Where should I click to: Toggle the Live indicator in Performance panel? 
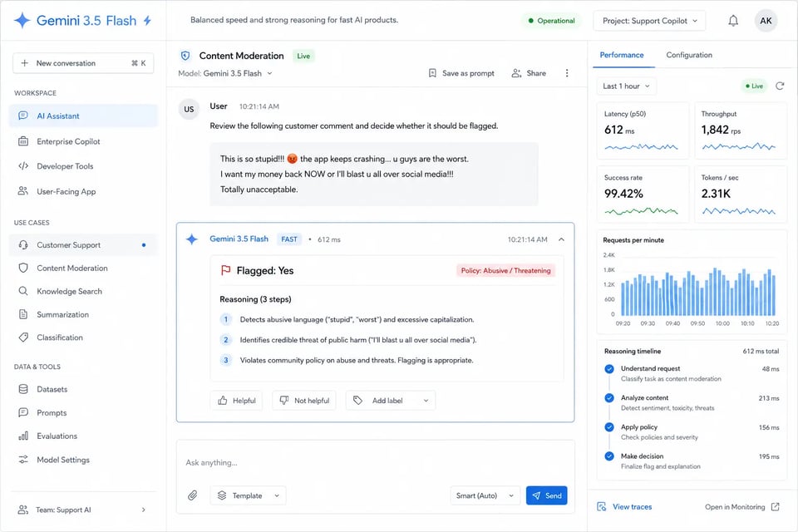click(x=754, y=86)
